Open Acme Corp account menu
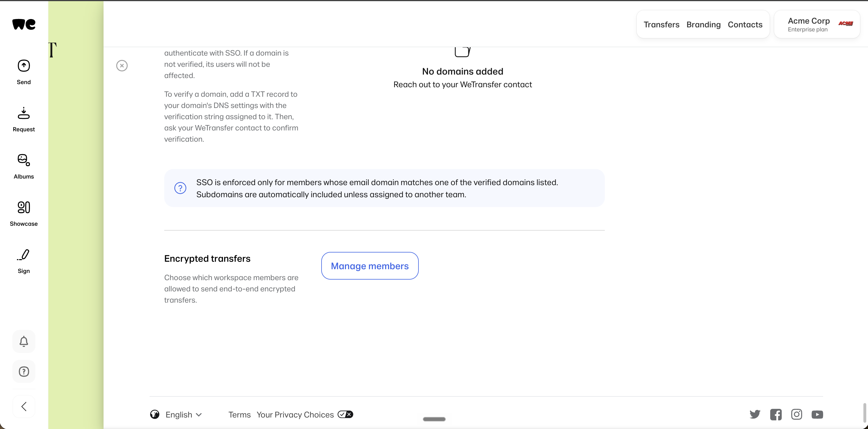Image resolution: width=868 pixels, height=429 pixels. click(817, 24)
